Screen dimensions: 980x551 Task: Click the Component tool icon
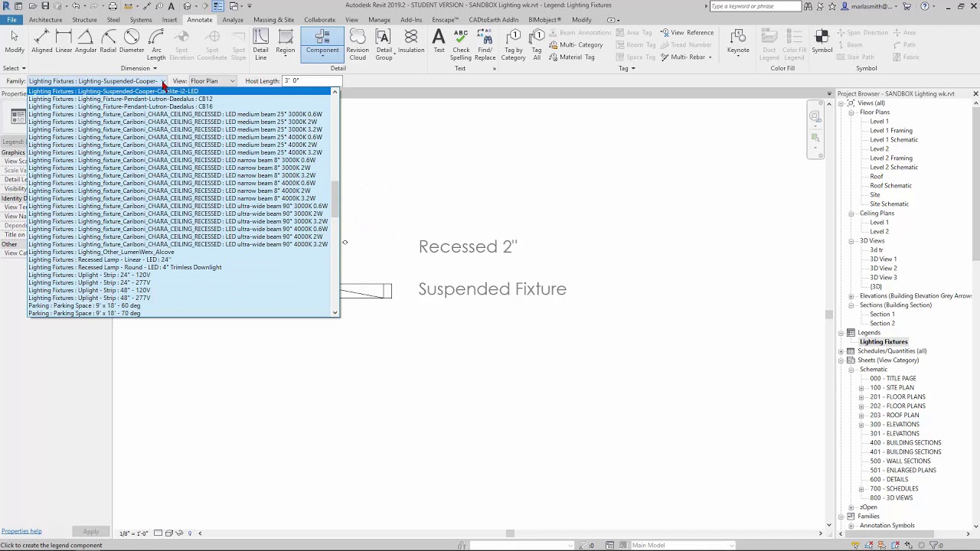pos(322,37)
